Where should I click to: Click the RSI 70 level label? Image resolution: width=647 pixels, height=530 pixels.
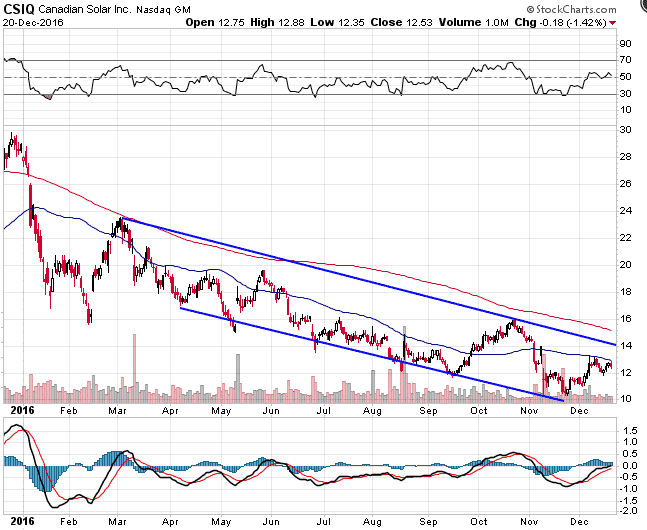(626, 60)
